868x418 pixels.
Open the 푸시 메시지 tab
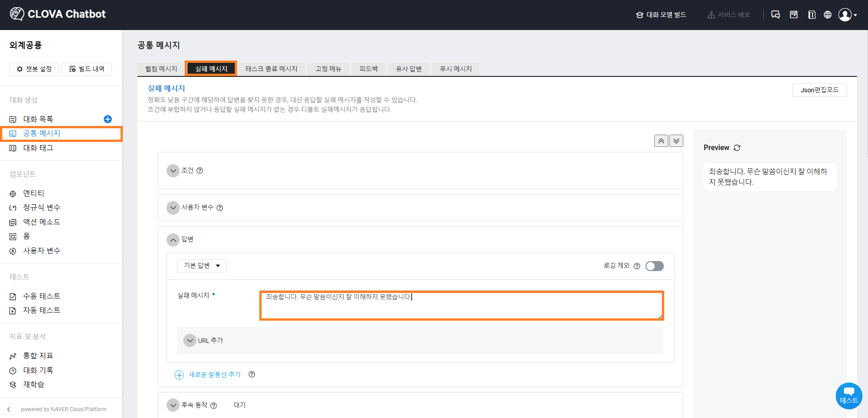pos(456,69)
